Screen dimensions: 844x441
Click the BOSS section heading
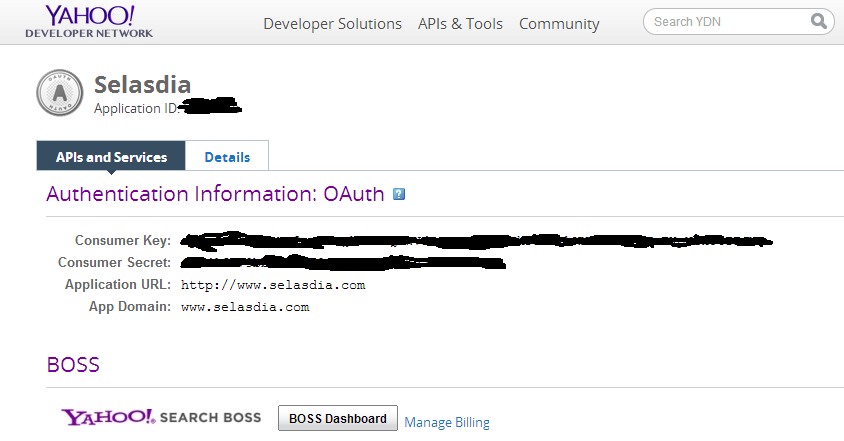click(x=73, y=365)
